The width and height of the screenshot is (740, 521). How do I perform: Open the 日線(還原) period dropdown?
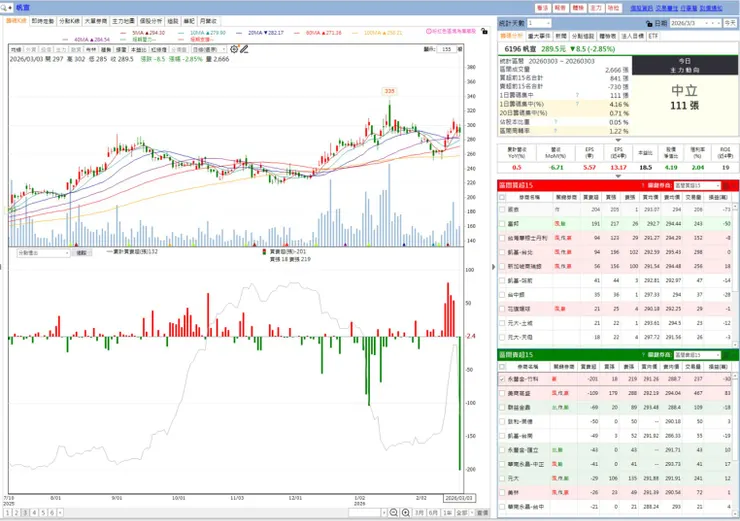click(209, 50)
